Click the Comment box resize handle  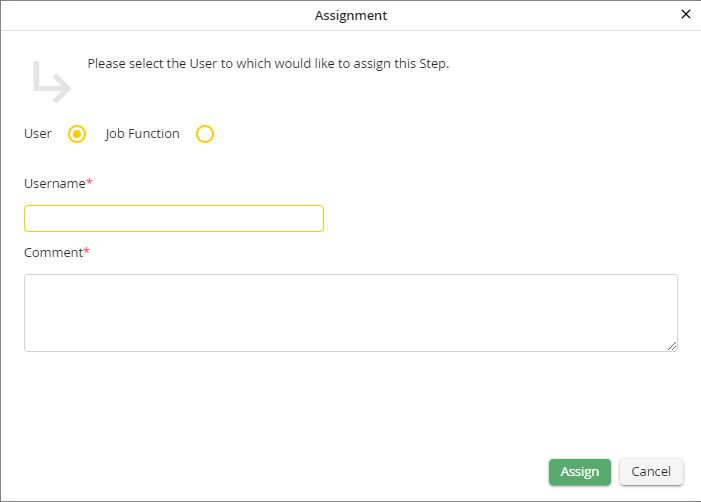coord(672,346)
